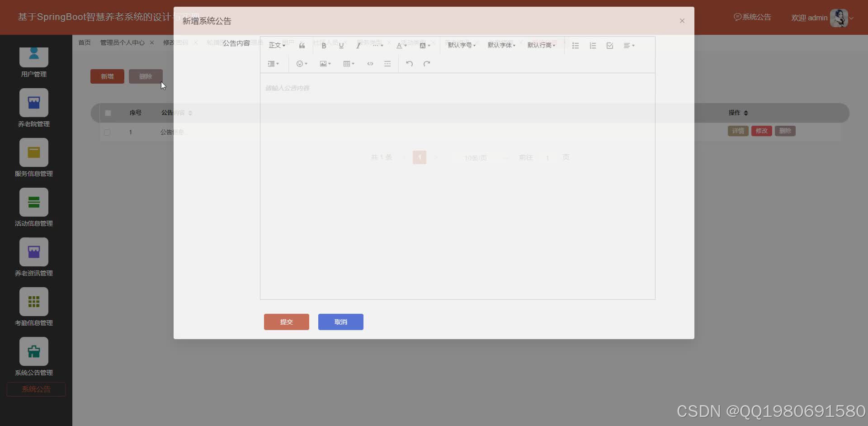Click the 新增 button behind the dialog
Viewport: 868px width, 426px height.
click(107, 76)
